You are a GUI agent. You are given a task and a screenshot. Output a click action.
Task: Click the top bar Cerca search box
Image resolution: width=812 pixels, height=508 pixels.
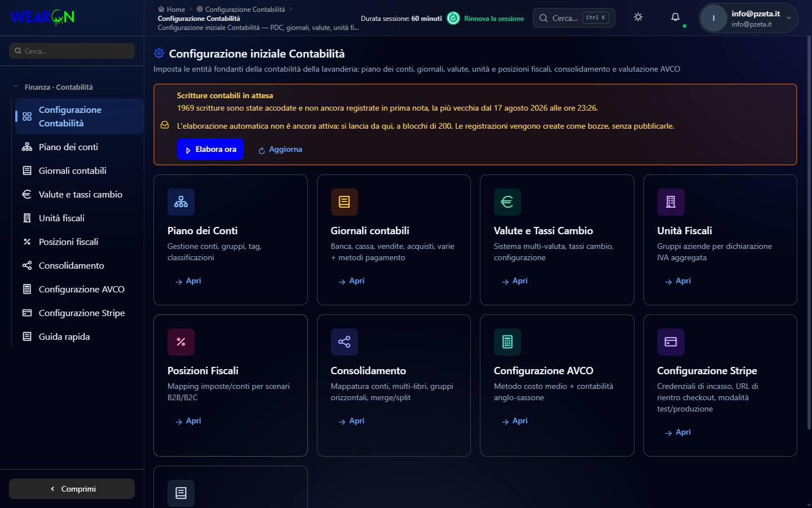[574, 18]
